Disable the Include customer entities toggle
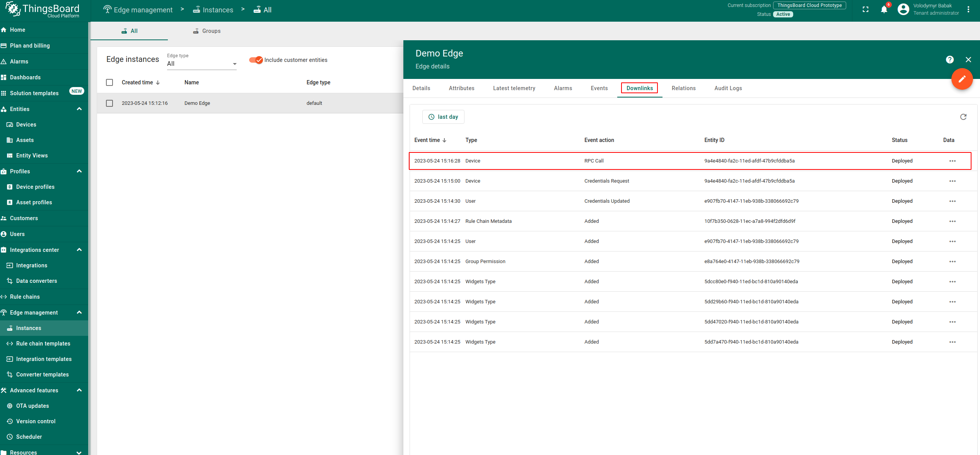Screen dimensions: 980x455 pyautogui.click(x=256, y=60)
